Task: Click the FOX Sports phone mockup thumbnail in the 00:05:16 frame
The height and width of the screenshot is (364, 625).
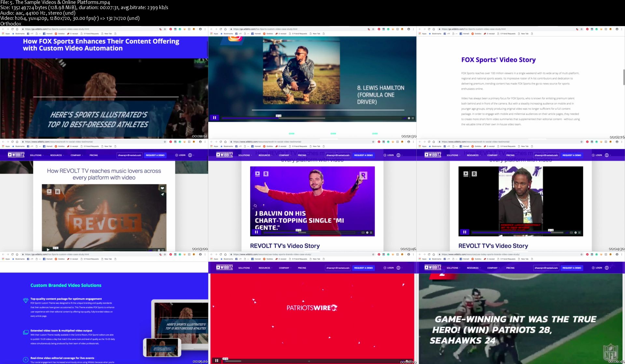Action: point(162,347)
